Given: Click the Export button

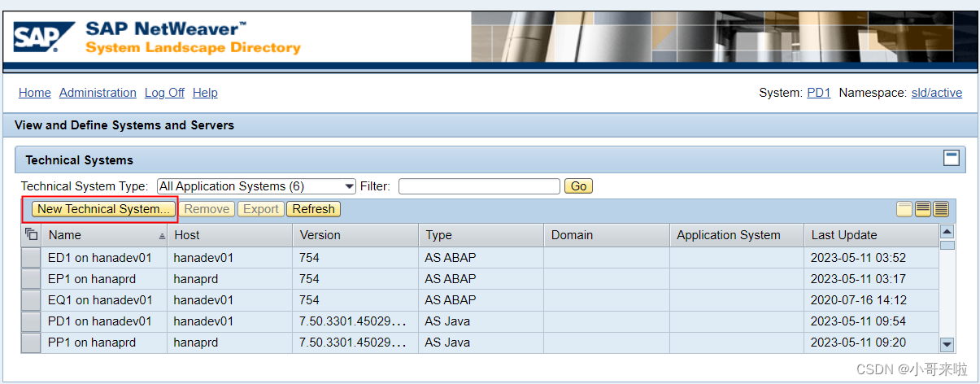Looking at the screenshot, I should coord(261,209).
